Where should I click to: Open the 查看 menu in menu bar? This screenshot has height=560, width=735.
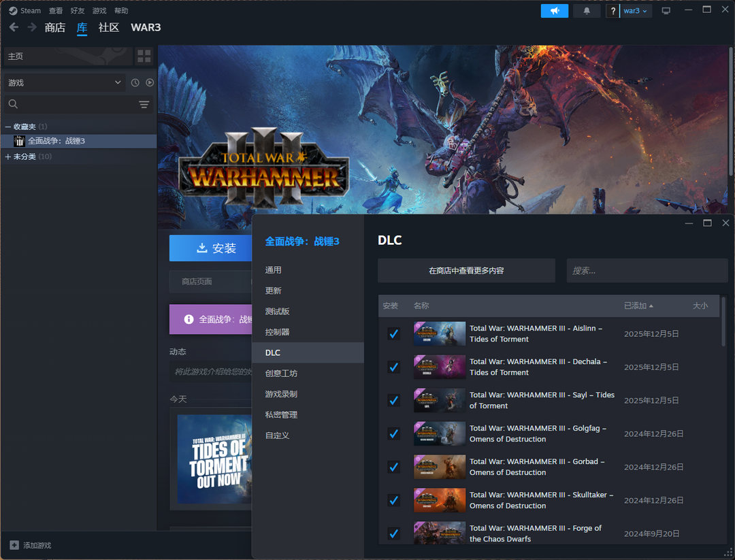pyautogui.click(x=56, y=11)
